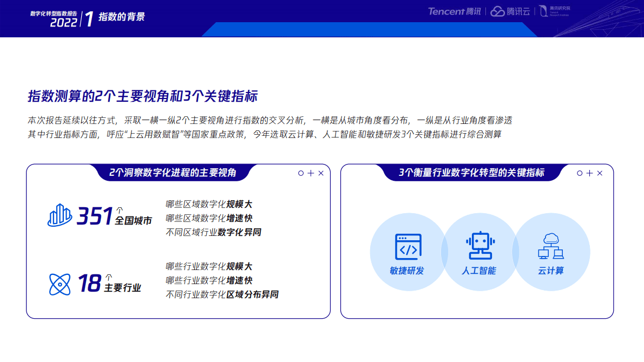Click the city bar-chart icon beside 351
644x362 pixels.
60,215
